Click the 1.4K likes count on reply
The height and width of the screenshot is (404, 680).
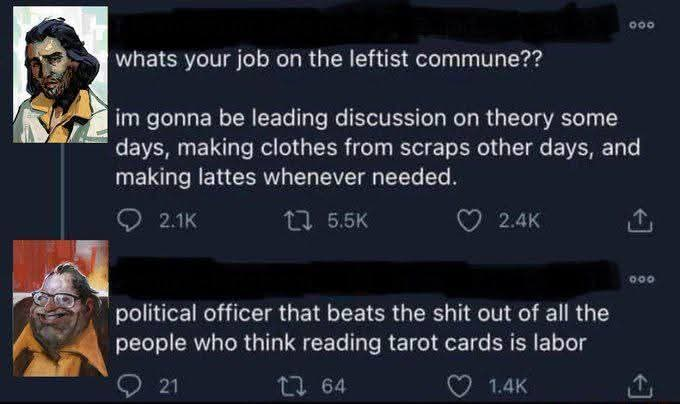tap(508, 386)
